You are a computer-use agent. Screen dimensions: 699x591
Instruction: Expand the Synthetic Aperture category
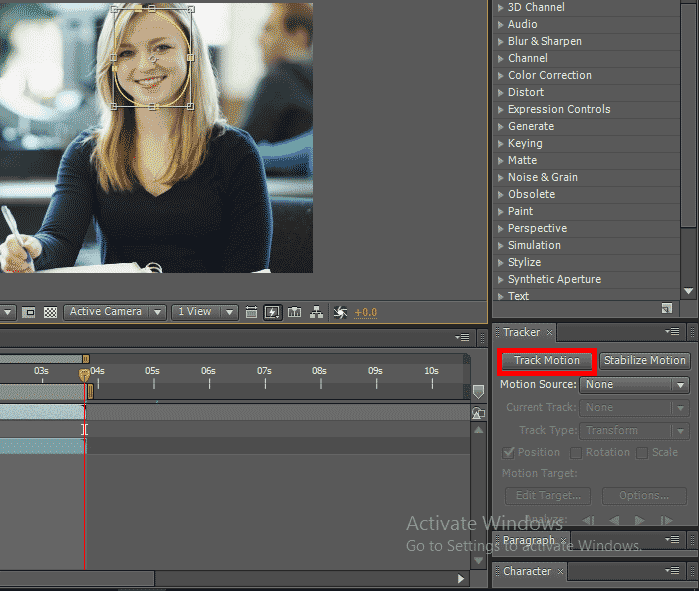(x=501, y=279)
